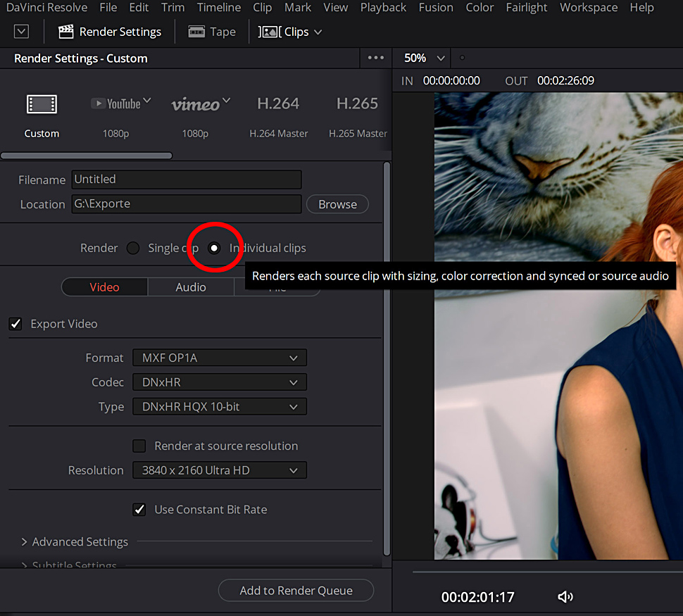Screen dimensions: 683x616
Task: Open the Clips dropdown arrow
Action: point(318,32)
